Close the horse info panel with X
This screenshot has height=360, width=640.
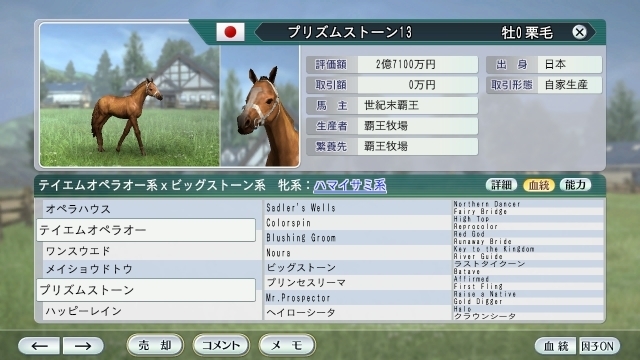point(579,32)
